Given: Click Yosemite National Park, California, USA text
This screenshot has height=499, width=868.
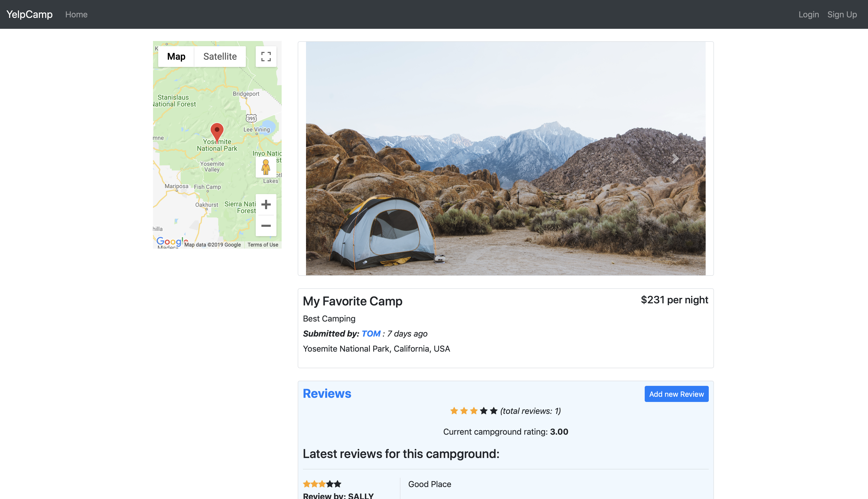Looking at the screenshot, I should coord(376,348).
